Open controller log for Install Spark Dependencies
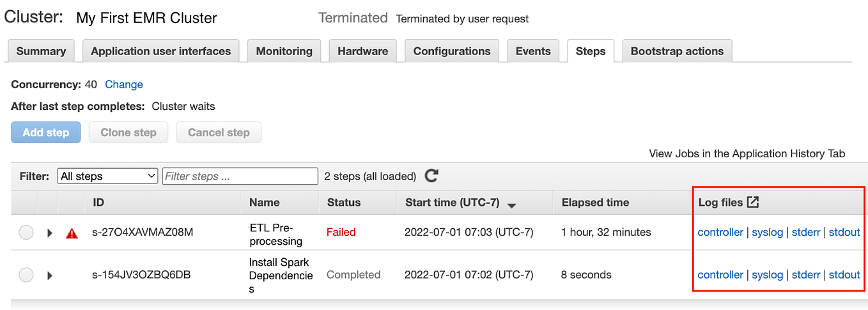The width and height of the screenshot is (868, 310). pyautogui.click(x=720, y=275)
